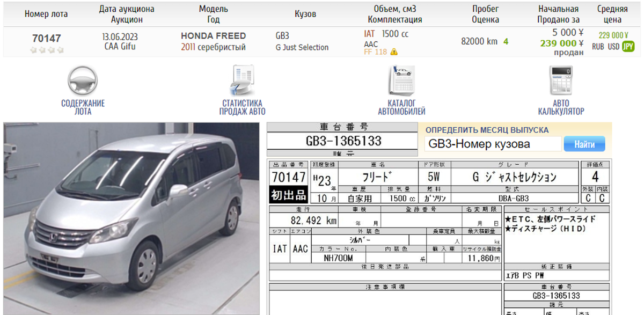
Task: Open the Авто калькулятор icon
Action: (561, 80)
